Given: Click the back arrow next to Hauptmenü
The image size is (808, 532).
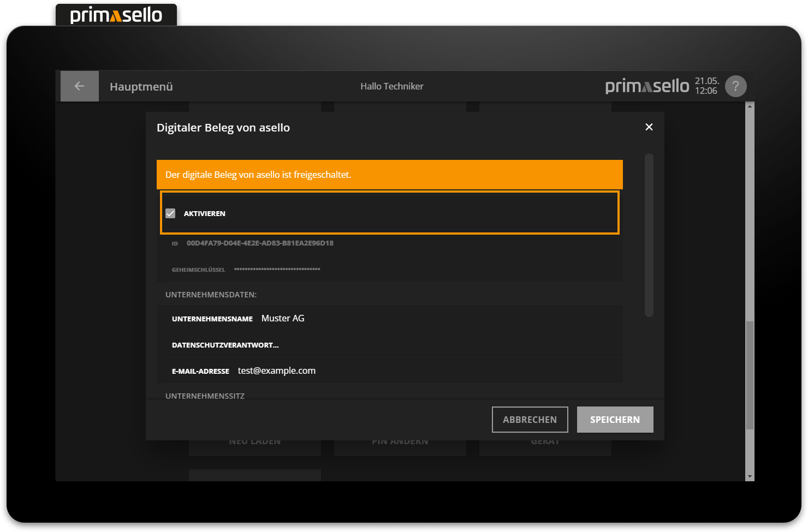Looking at the screenshot, I should 79,86.
